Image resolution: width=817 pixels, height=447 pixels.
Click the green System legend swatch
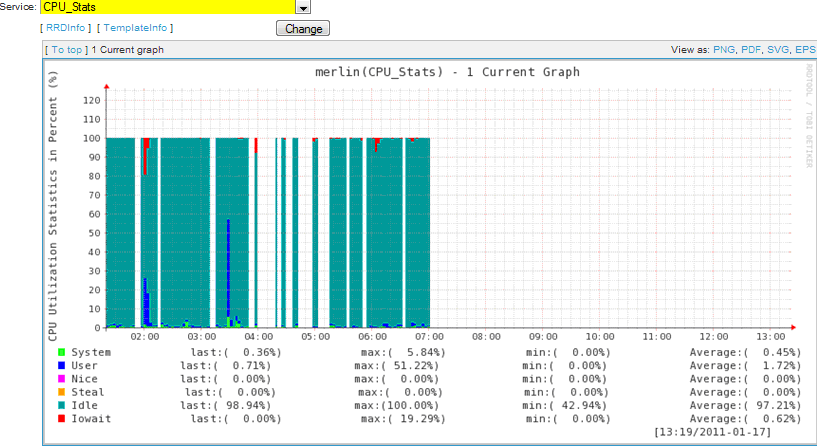pos(62,352)
